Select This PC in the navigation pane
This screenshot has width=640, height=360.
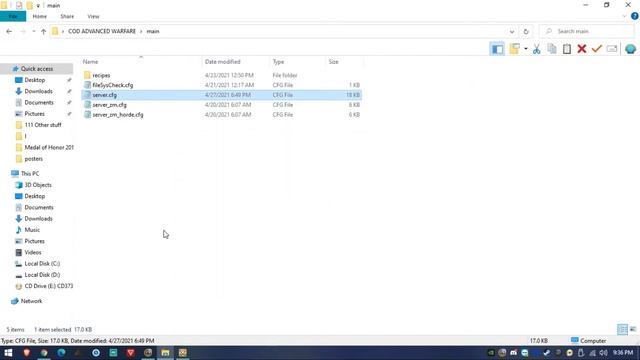[x=30, y=173]
